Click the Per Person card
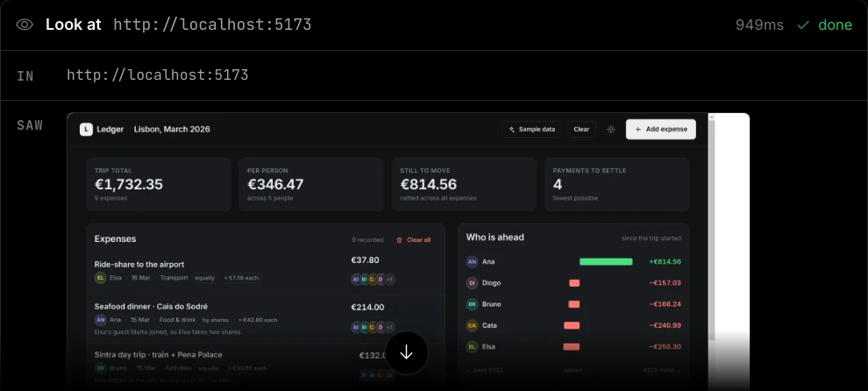The width and height of the screenshot is (868, 391). click(311, 184)
